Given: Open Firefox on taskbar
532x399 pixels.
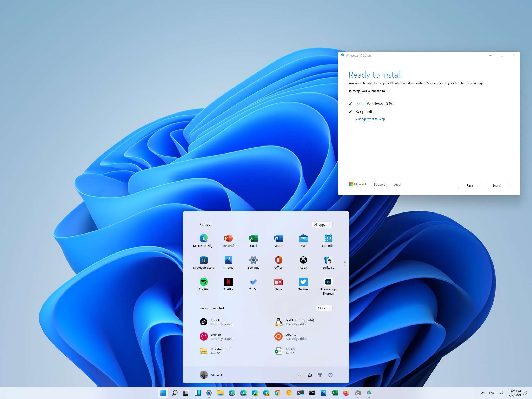Looking at the screenshot, I should pyautogui.click(x=346, y=393).
